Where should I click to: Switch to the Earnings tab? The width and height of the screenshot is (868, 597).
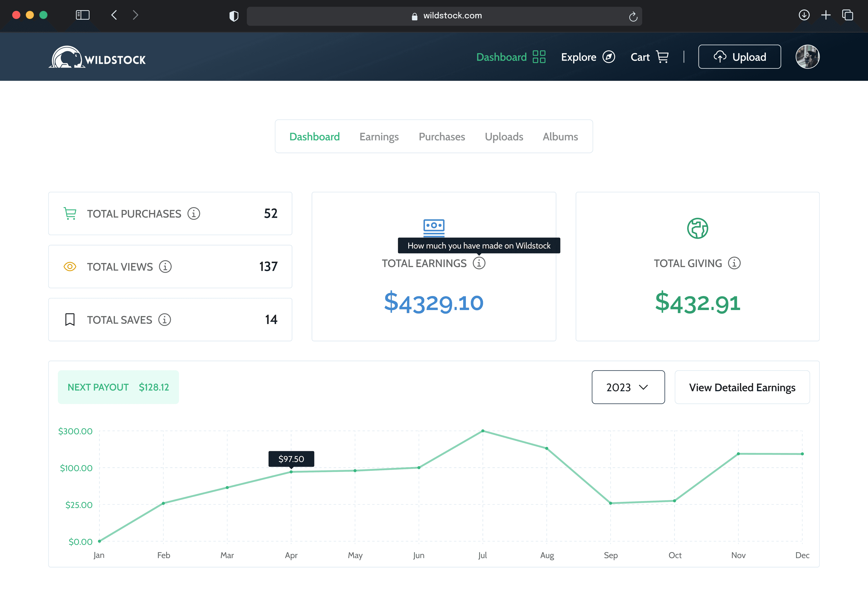click(x=379, y=137)
